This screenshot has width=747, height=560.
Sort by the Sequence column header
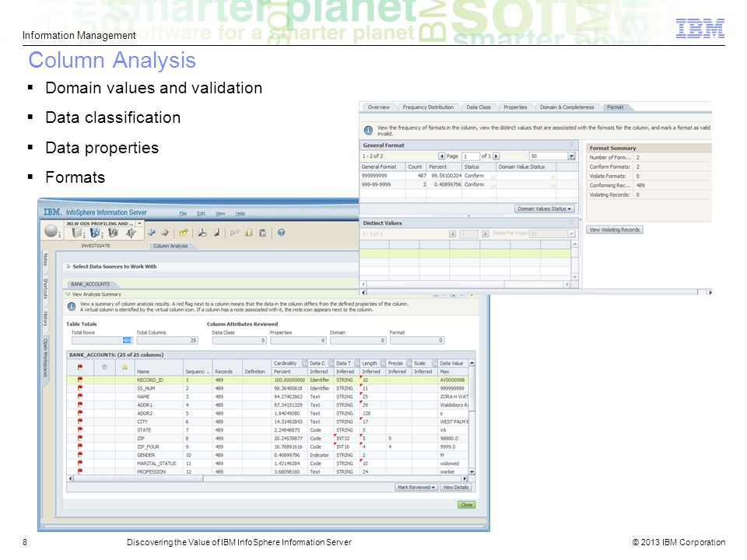pos(197,372)
